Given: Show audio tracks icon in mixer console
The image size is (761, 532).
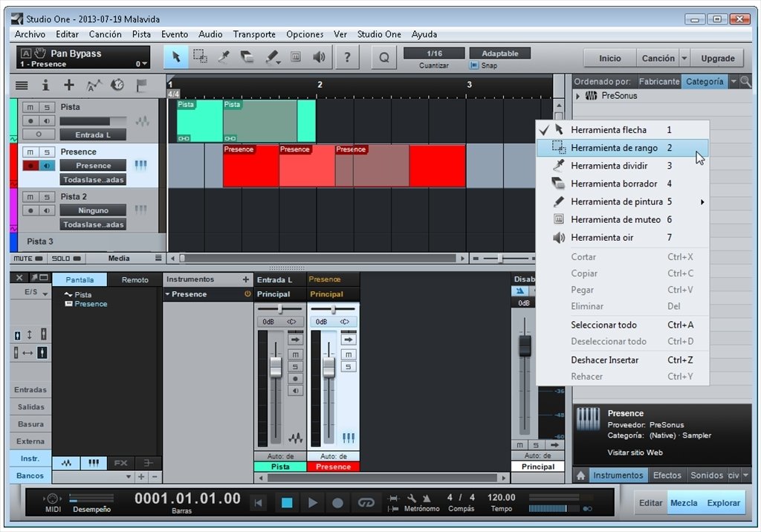Looking at the screenshot, I should coord(66,463).
